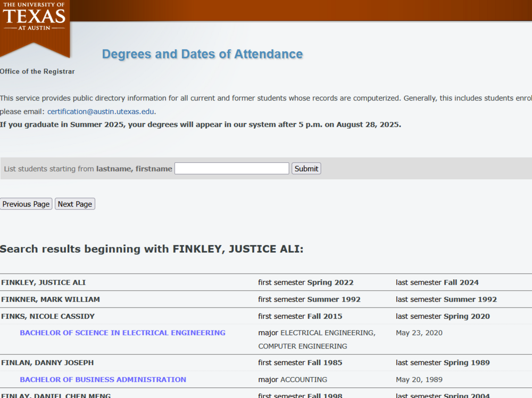Click the University of Texas logo

pyautogui.click(x=35, y=21)
